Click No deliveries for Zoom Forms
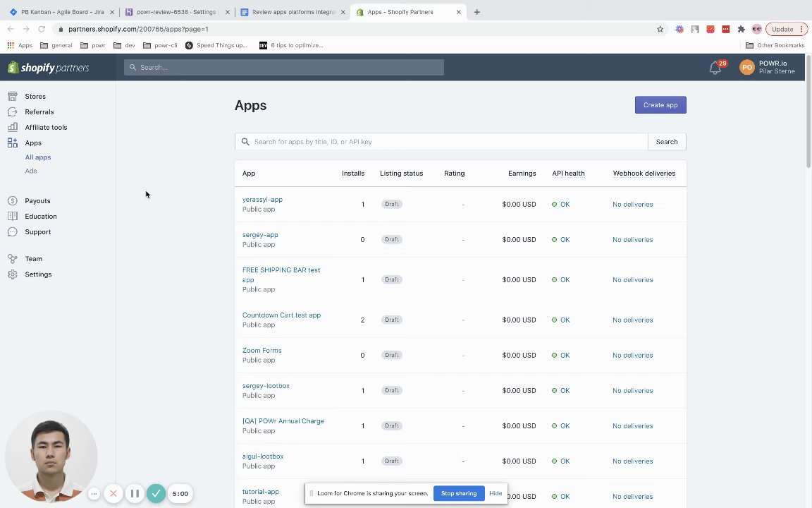This screenshot has height=508, width=812. pyautogui.click(x=633, y=355)
